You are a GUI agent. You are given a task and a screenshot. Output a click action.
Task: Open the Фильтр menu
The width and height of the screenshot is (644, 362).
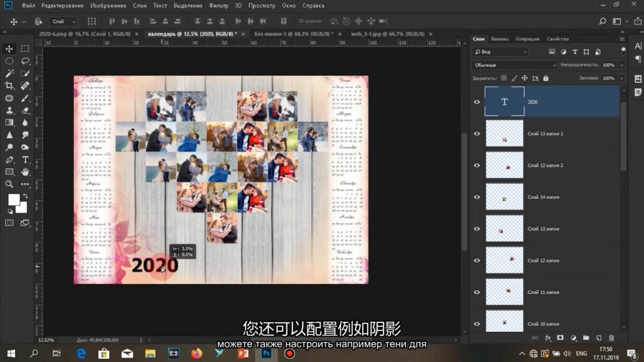(x=218, y=6)
